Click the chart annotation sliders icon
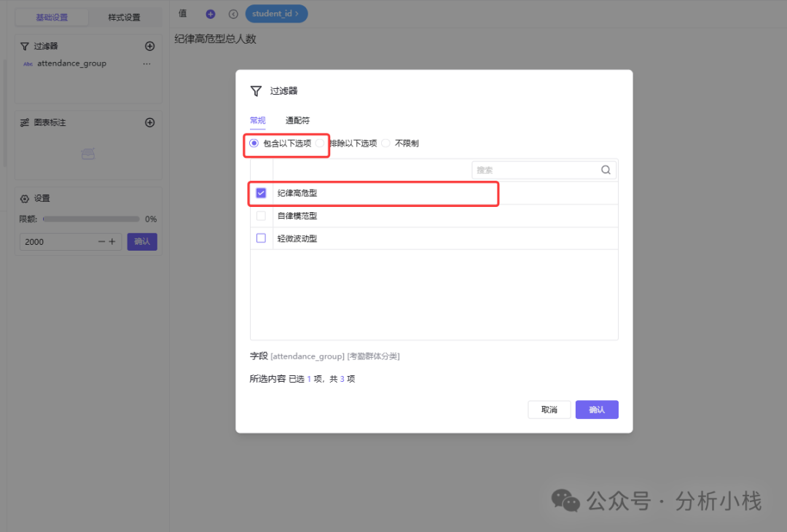The image size is (787, 532). (24, 122)
